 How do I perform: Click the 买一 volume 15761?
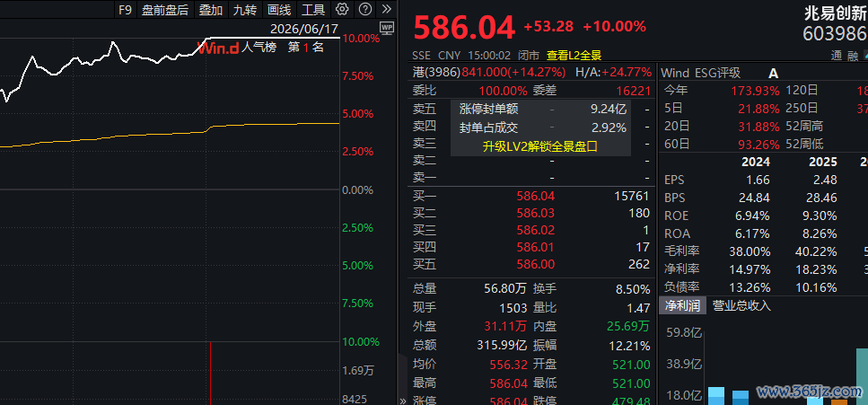pyautogui.click(x=632, y=196)
